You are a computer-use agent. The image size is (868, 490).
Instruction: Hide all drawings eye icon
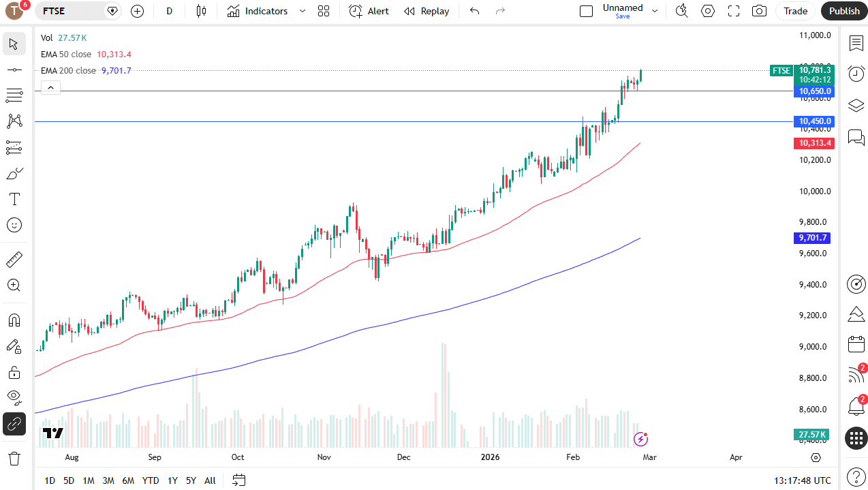point(14,398)
